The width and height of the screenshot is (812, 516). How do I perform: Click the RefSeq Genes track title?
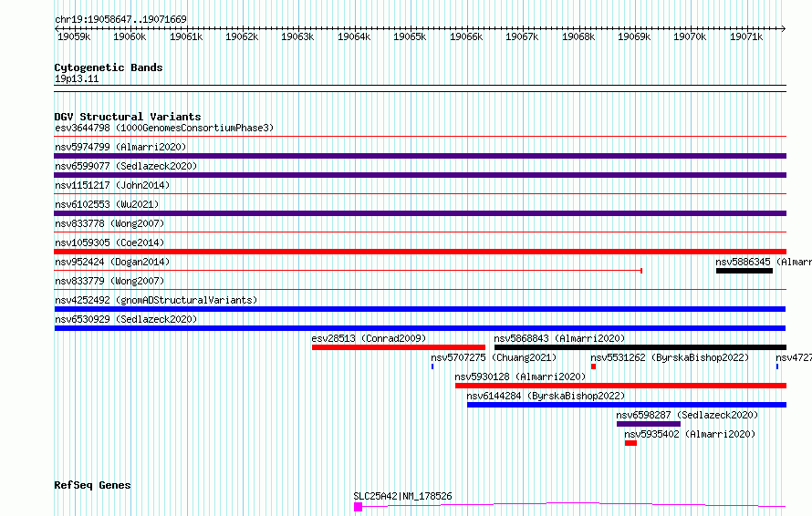click(x=92, y=485)
